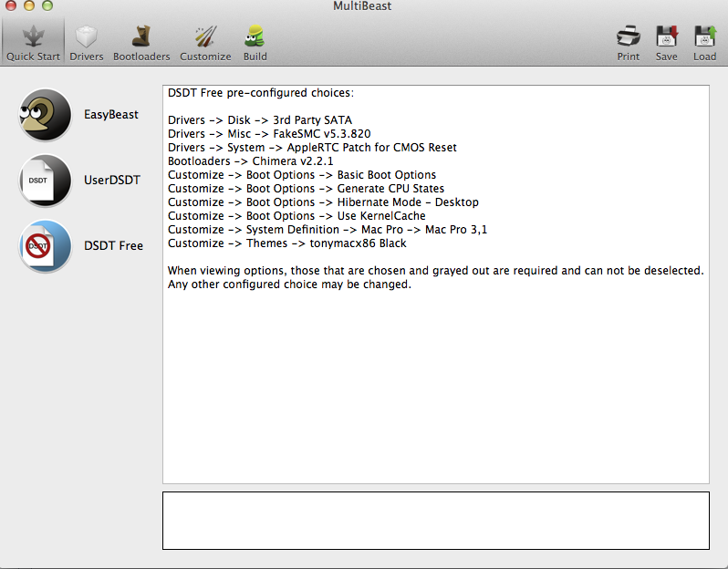The image size is (728, 569).
Task: Click the 'tonymacx86 Black' themes line
Action: (287, 243)
